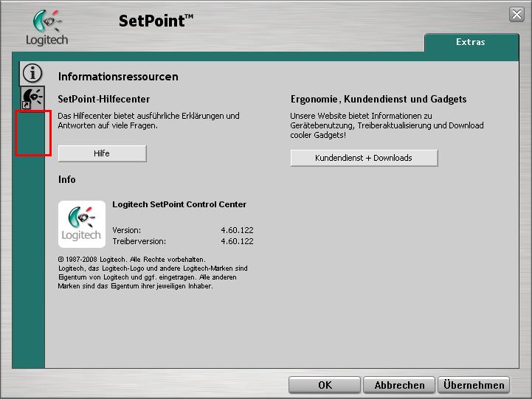Open the Hilfe help button
The image size is (532, 399).
pyautogui.click(x=102, y=153)
